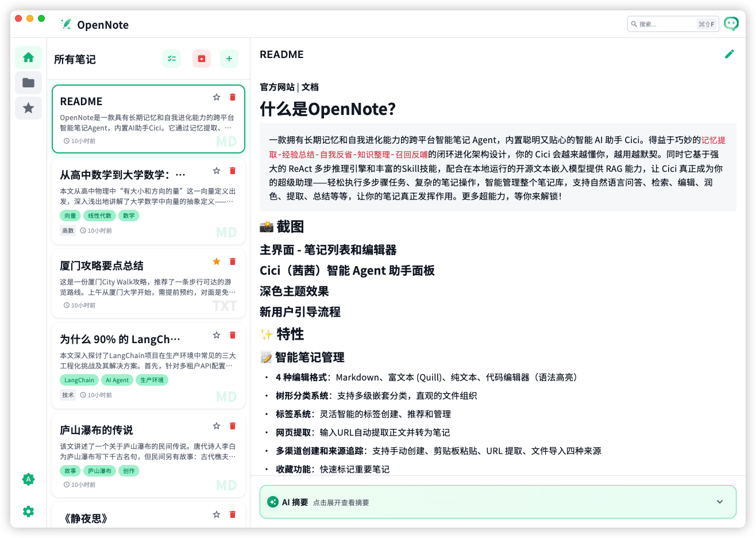
Task: Open the Home view in sidebar
Action: pos(28,57)
